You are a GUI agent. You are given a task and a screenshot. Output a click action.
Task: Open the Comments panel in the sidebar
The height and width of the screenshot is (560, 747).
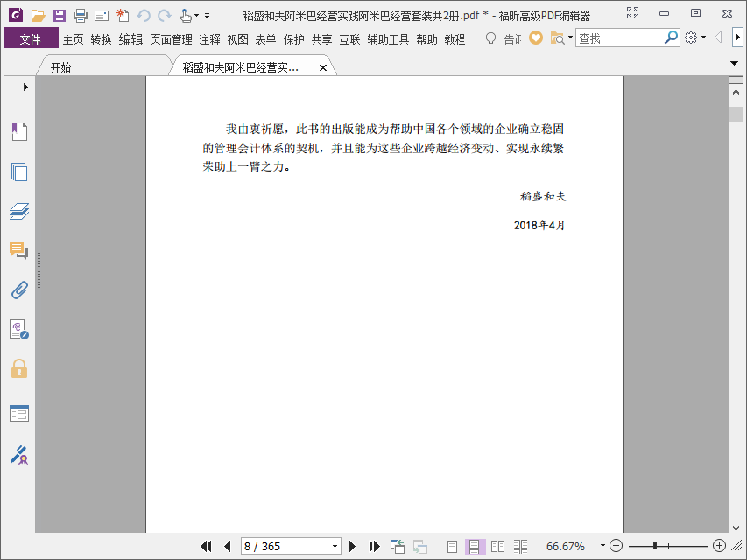tap(19, 250)
